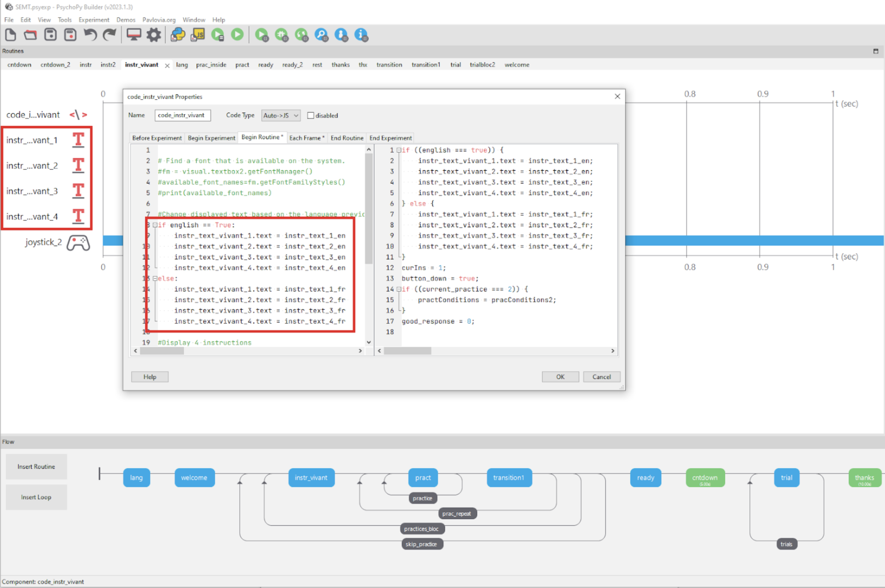Collapse the JS 'if ((english === true))' fold
The height and width of the screenshot is (588, 885).
[x=399, y=150]
